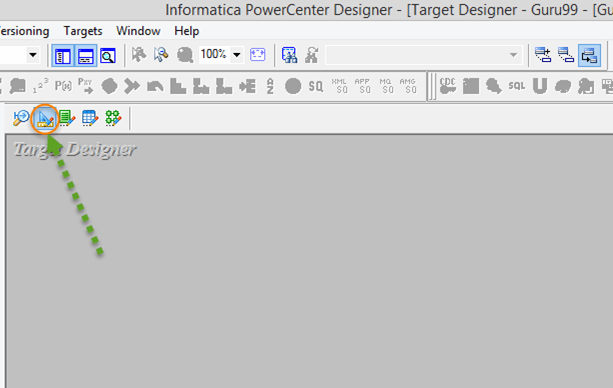Click the SQL transformation icon
The height and width of the screenshot is (388, 613).
click(516, 86)
